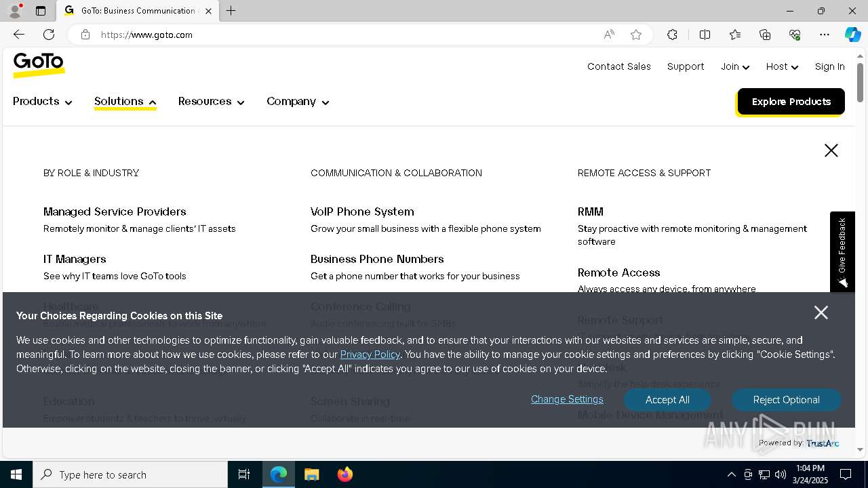Close the Solutions mega menu

point(831,150)
